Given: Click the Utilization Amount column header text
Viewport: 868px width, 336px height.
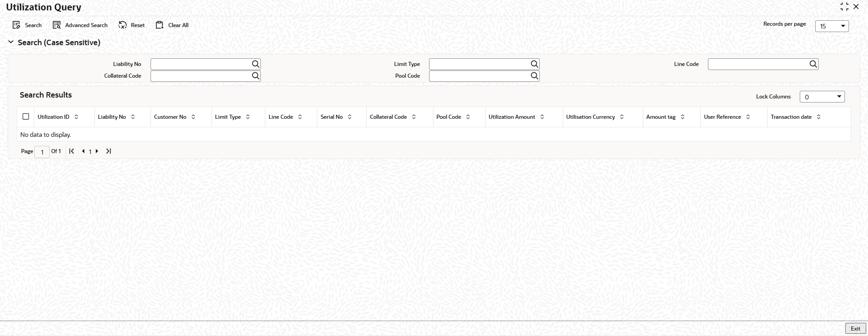Looking at the screenshot, I should click(x=512, y=117).
